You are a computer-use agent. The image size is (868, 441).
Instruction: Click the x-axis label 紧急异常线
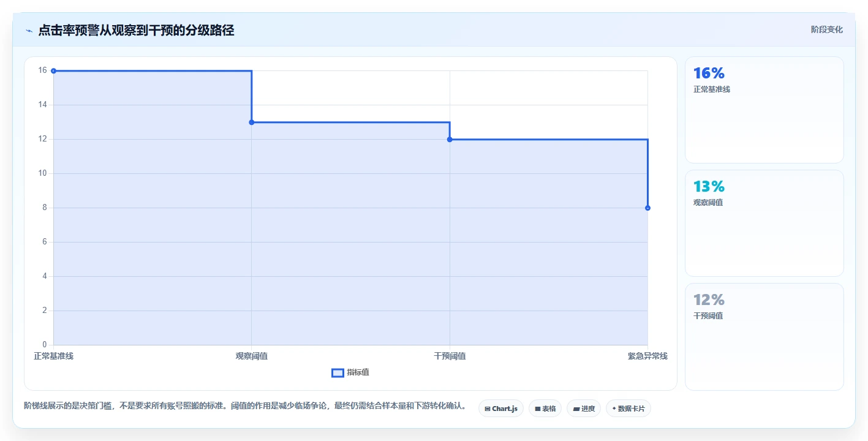[647, 356]
